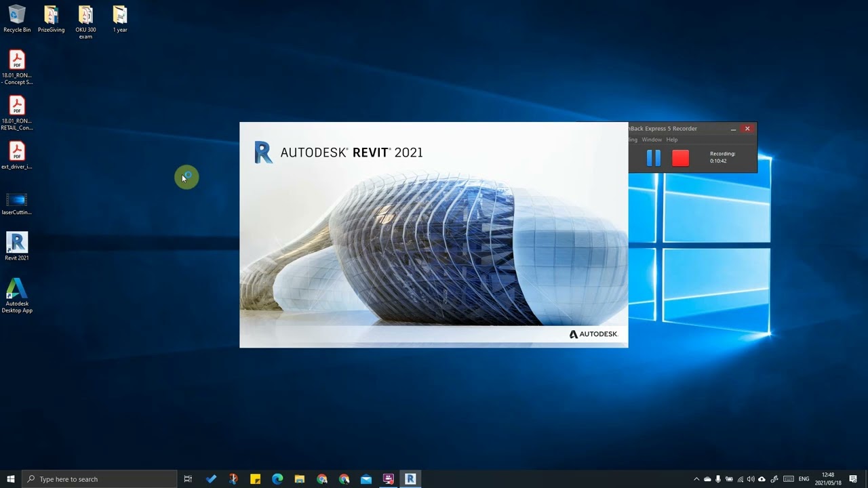Open the OneDrive grey cloud tray icon
The image size is (868, 488).
pos(707,479)
